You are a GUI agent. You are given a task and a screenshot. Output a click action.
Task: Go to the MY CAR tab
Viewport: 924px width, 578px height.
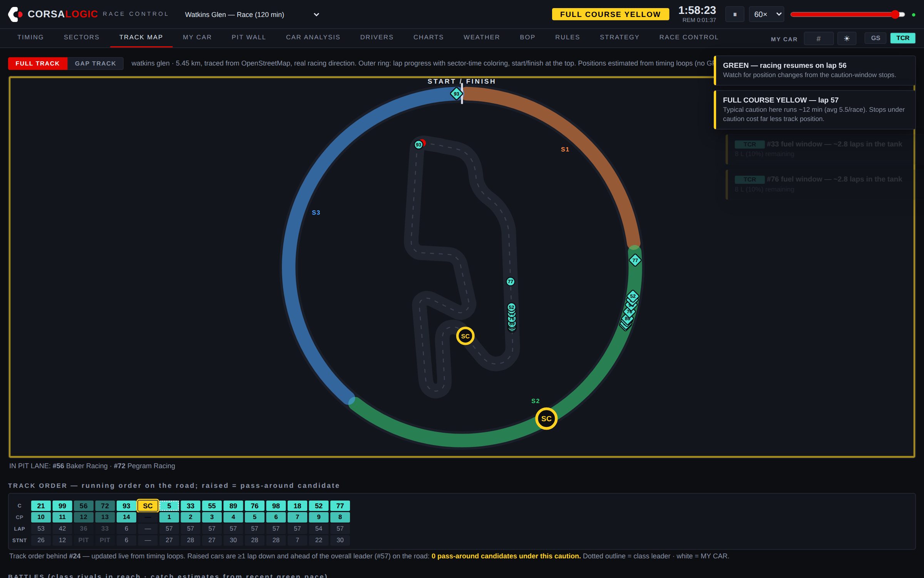click(197, 37)
